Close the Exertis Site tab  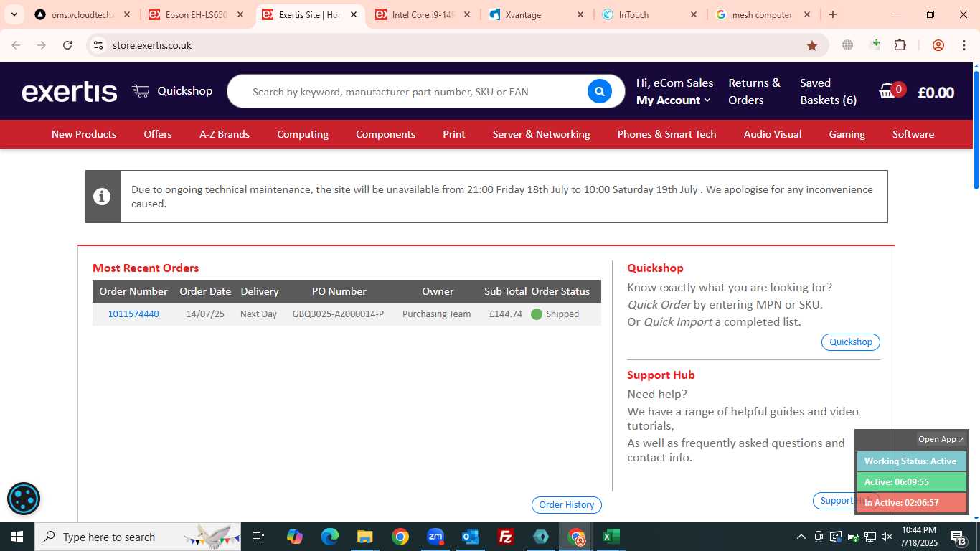click(x=354, y=14)
